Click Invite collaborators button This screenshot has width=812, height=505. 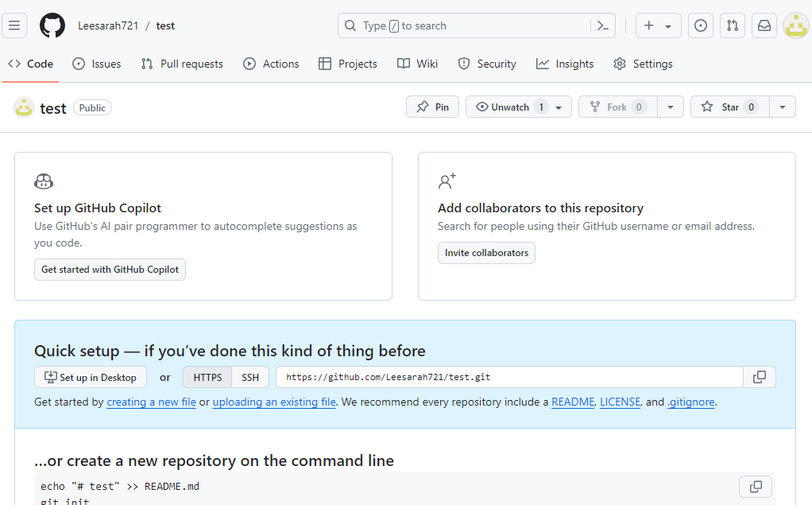(x=486, y=253)
